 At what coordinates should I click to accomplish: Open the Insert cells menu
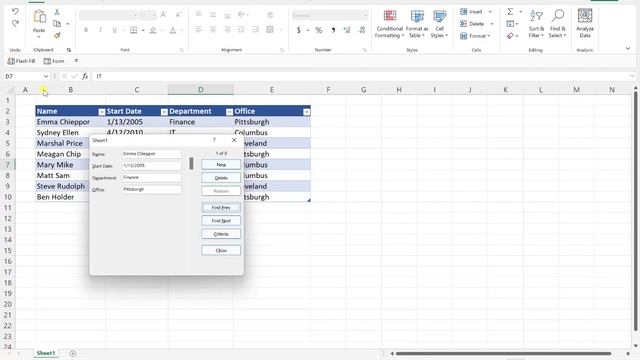click(476, 12)
